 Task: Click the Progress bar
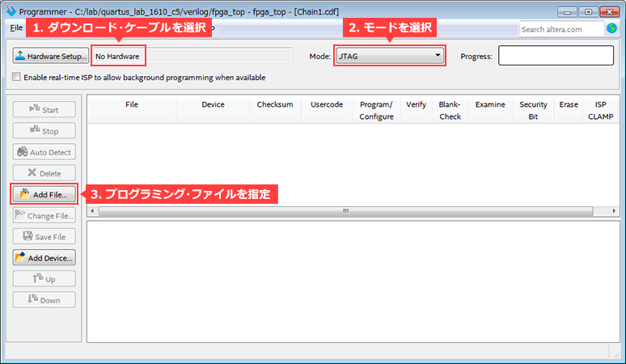(x=556, y=56)
